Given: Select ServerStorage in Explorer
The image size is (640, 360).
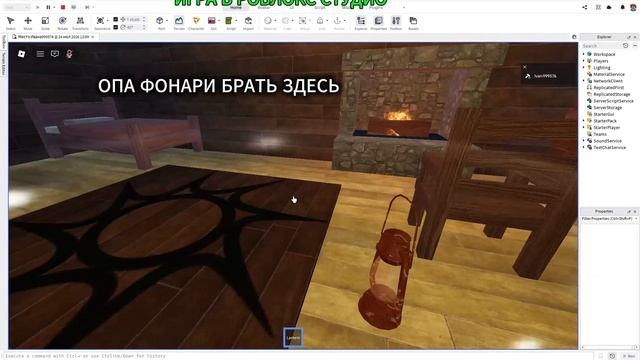Looking at the screenshot, I should coord(607,107).
